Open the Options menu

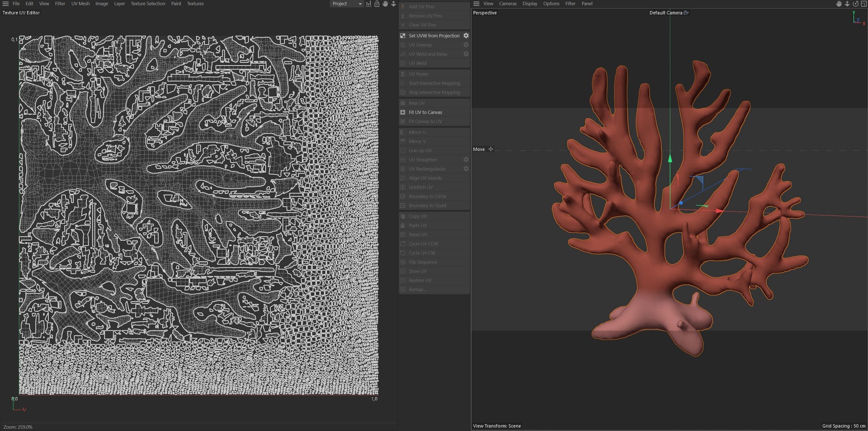(551, 4)
